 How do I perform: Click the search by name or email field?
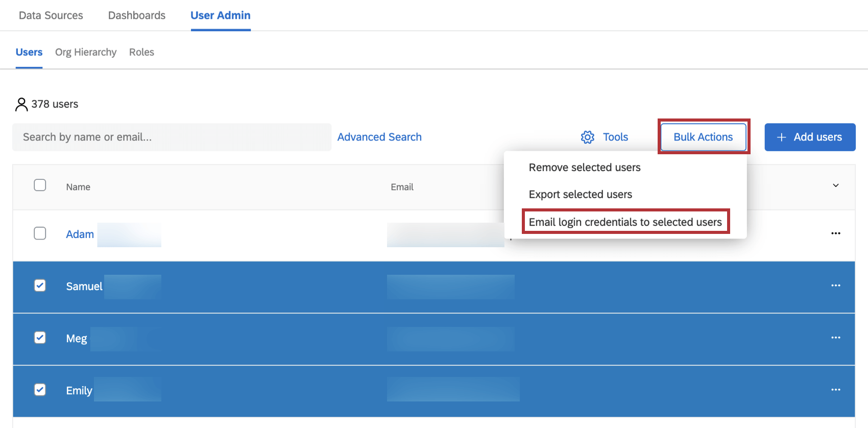click(172, 137)
